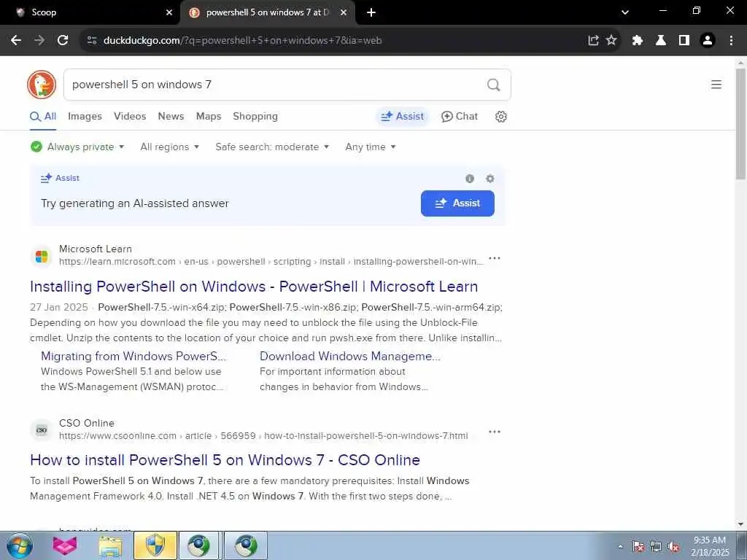Open Migrating from Windows PowerS... sublink
747x560 pixels.
click(x=133, y=356)
